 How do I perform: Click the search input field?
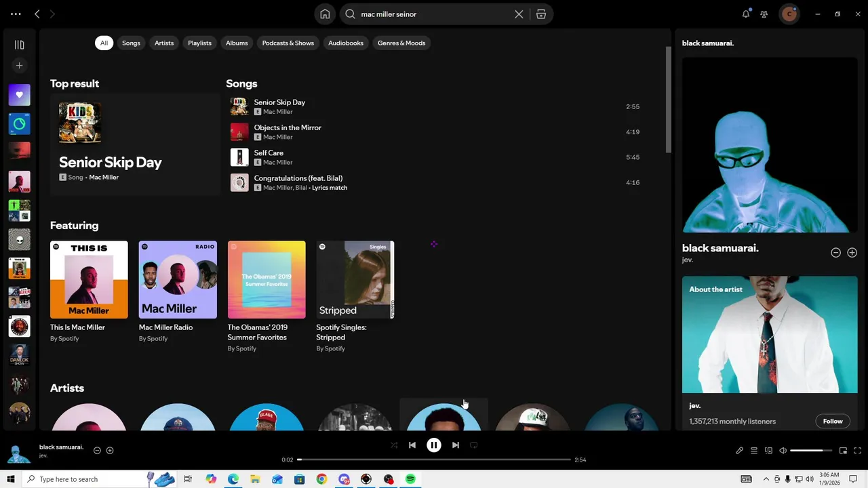(x=434, y=14)
